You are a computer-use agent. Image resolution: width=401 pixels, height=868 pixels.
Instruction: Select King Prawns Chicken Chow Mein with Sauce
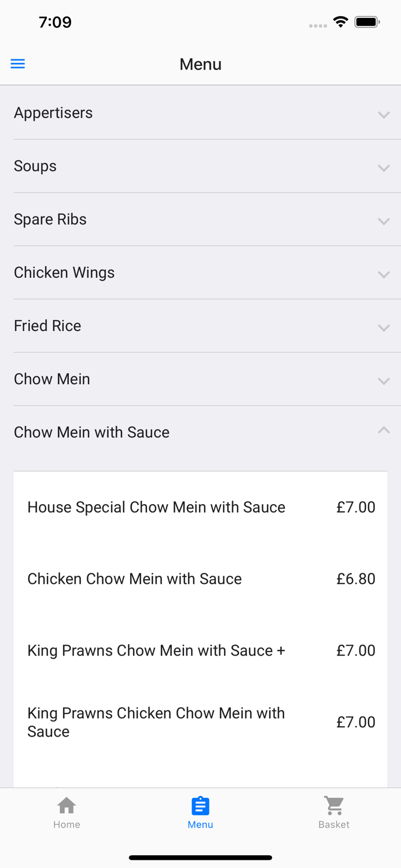200,722
